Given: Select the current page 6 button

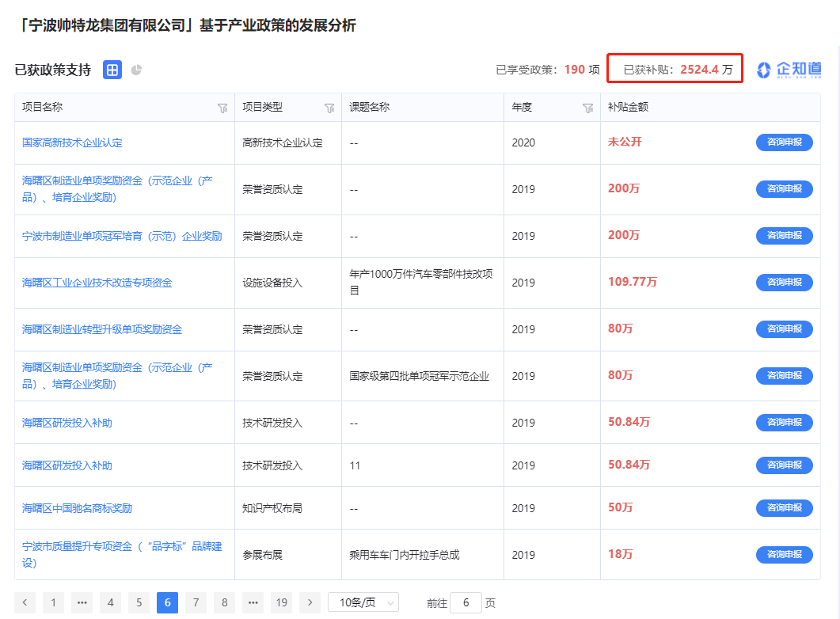Looking at the screenshot, I should coord(167,602).
